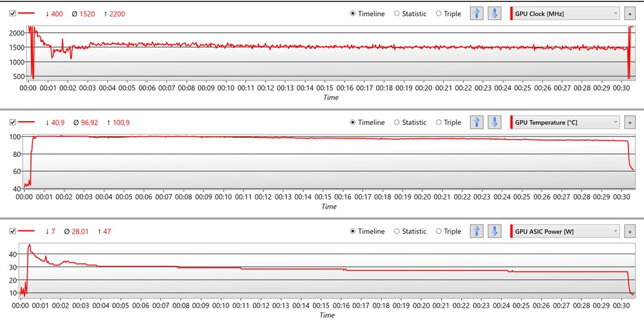Select Statistic view for GPU Clock graph
Image resolution: width=644 pixels, height=325 pixels.
click(x=397, y=14)
